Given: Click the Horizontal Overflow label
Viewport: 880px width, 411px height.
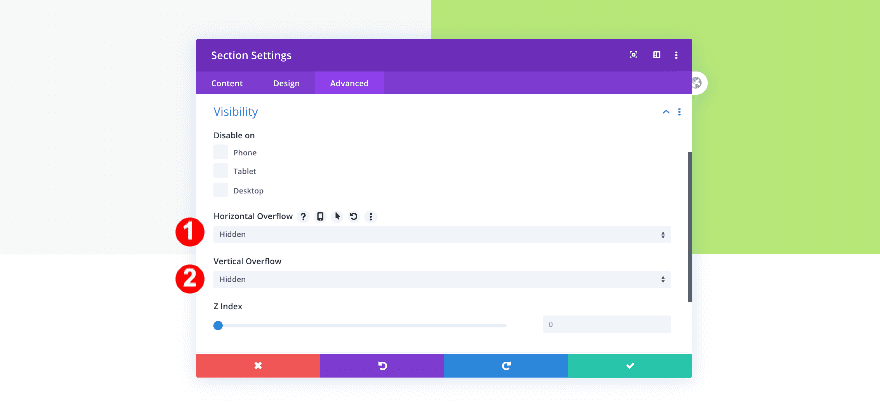Looking at the screenshot, I should (253, 216).
